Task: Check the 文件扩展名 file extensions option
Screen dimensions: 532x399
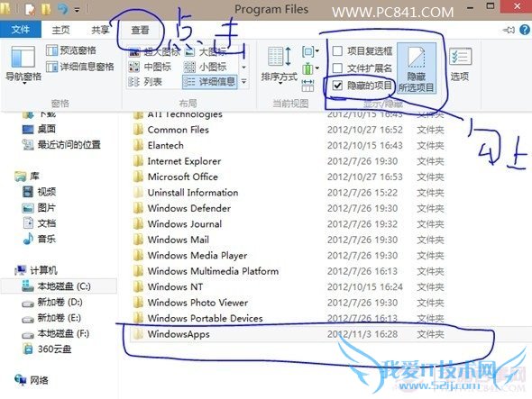Action: pyautogui.click(x=362, y=68)
